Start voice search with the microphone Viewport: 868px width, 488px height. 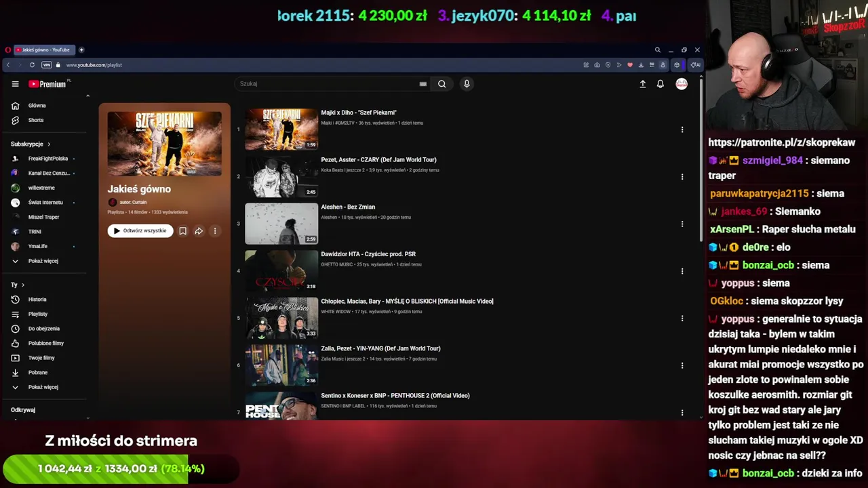coord(467,84)
